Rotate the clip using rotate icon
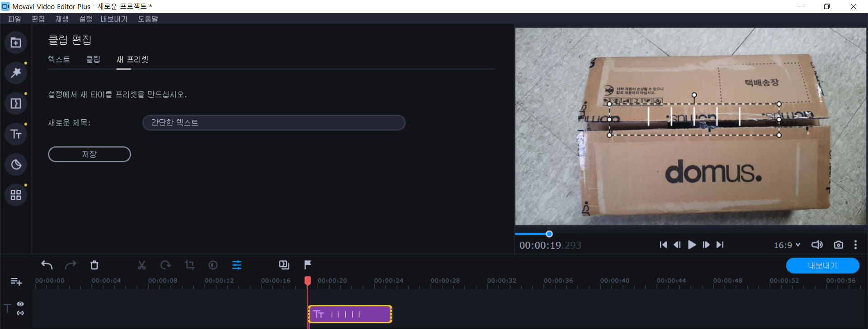This screenshot has height=329, width=868. (165, 265)
